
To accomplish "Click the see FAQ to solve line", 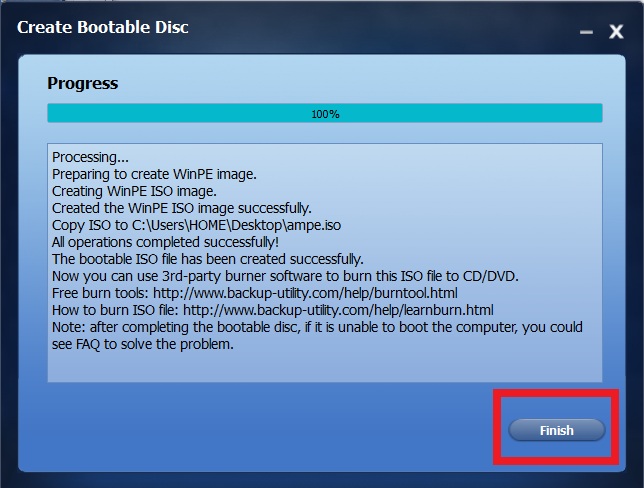I will (x=143, y=344).
